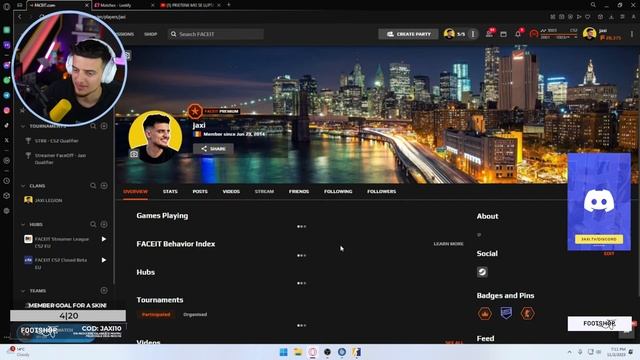Add a clan with the plus icon

(104, 186)
